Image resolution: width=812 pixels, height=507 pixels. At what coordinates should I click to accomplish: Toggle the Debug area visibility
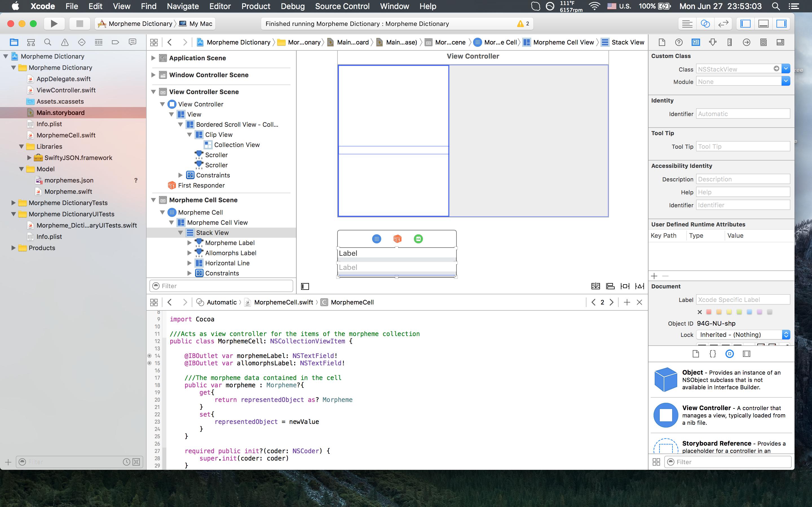point(763,23)
